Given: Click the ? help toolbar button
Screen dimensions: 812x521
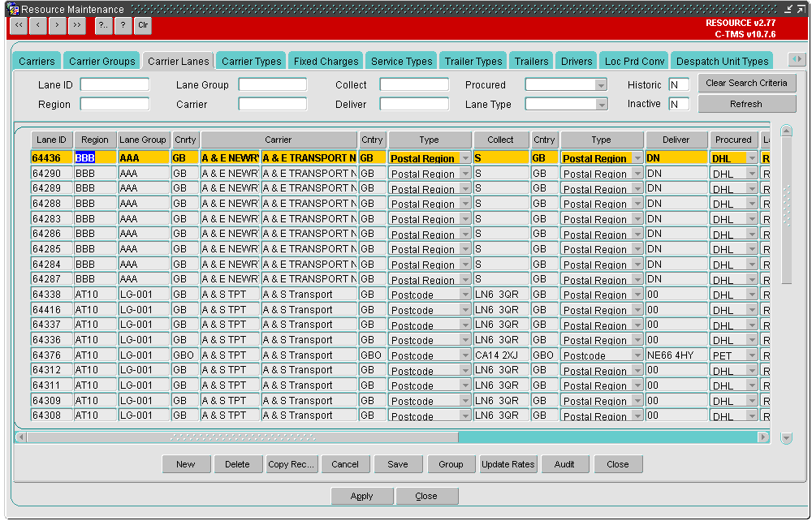Looking at the screenshot, I should pos(123,25).
